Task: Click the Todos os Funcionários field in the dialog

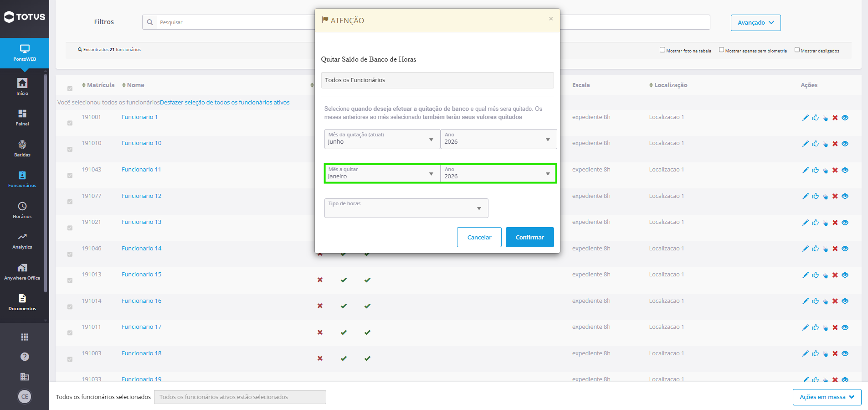Action: pyautogui.click(x=437, y=80)
